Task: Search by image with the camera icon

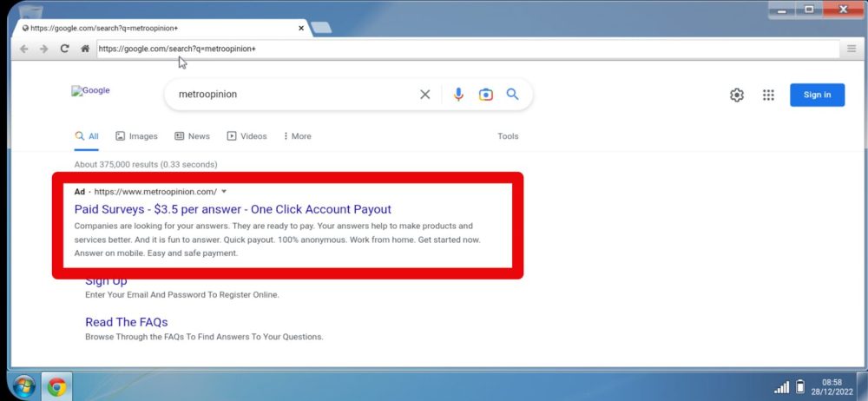Action: [x=485, y=95]
